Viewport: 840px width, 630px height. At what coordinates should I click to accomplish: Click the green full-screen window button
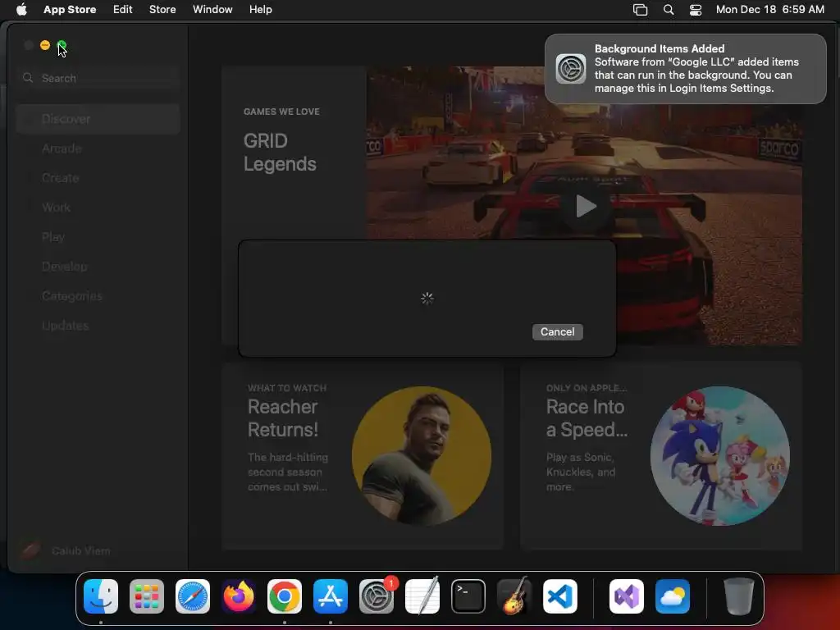click(62, 46)
